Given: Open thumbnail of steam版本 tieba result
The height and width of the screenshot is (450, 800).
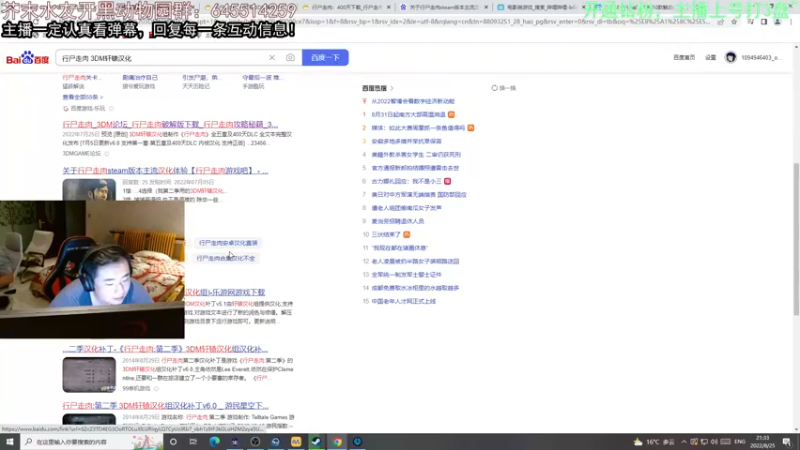Looking at the screenshot, I should (89, 189).
